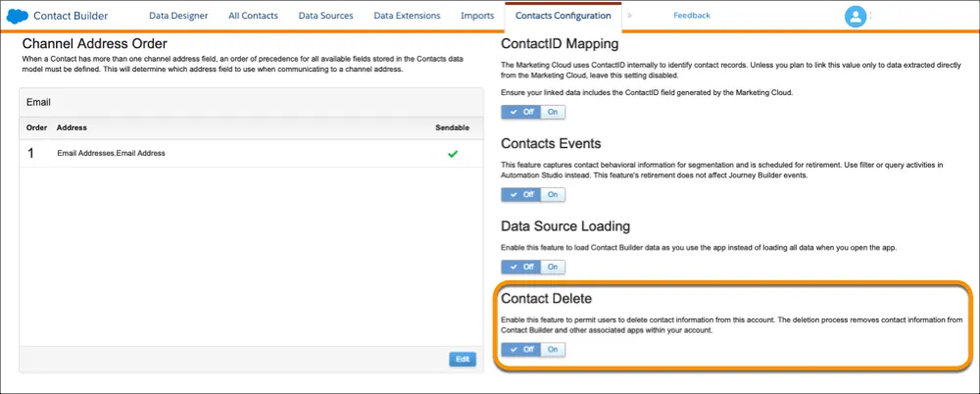Click the Contacts Events heading
Viewport: 980px width, 394px height.
[551, 143]
